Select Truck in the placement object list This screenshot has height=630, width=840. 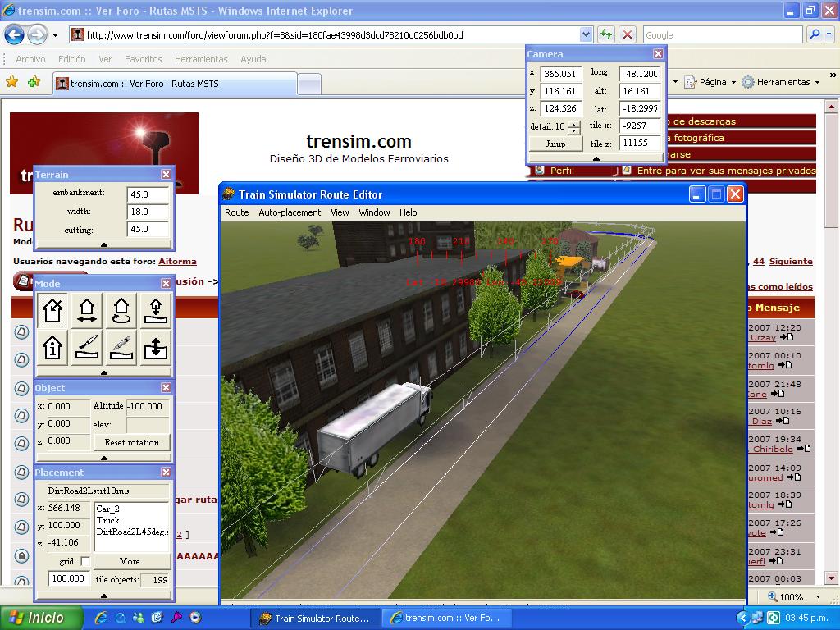[108, 520]
